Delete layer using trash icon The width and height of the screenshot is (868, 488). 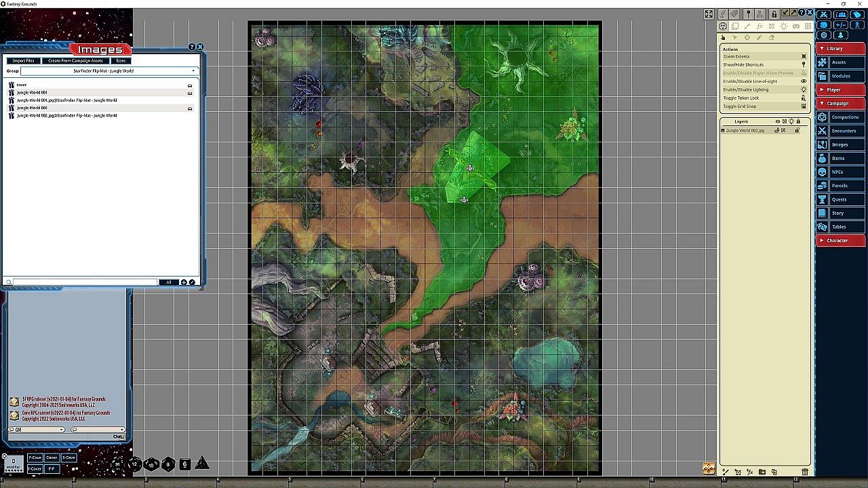coord(805,472)
